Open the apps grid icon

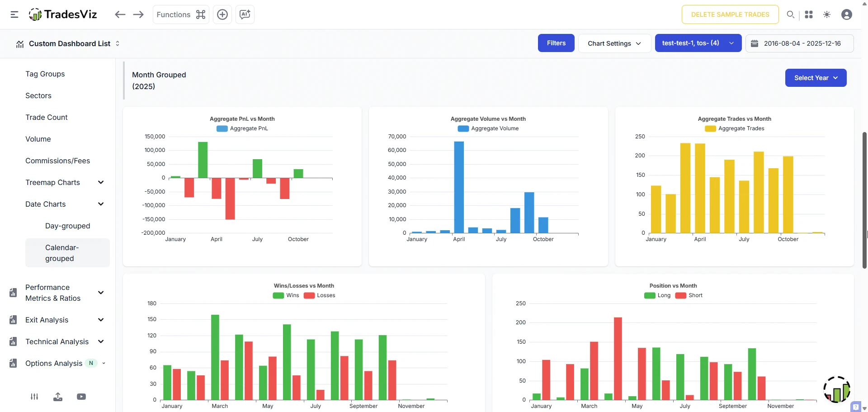point(809,14)
